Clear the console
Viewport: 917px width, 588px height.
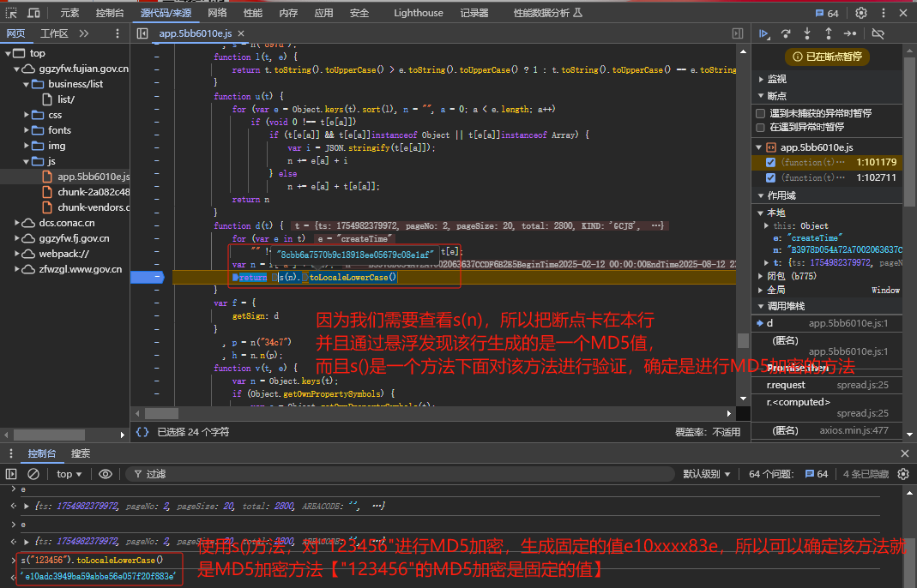33,474
